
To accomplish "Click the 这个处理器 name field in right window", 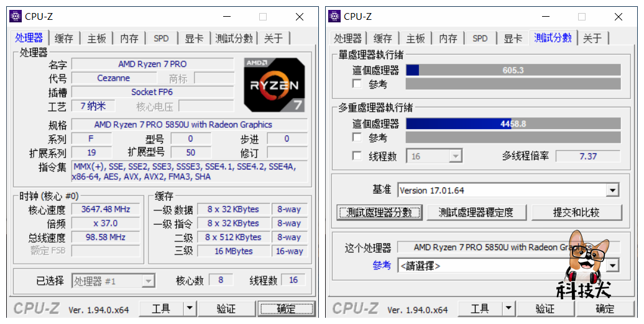I will 508,247.
